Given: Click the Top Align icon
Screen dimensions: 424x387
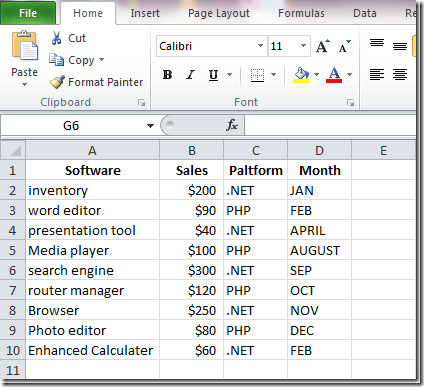Looking at the screenshot, I should 377,43.
